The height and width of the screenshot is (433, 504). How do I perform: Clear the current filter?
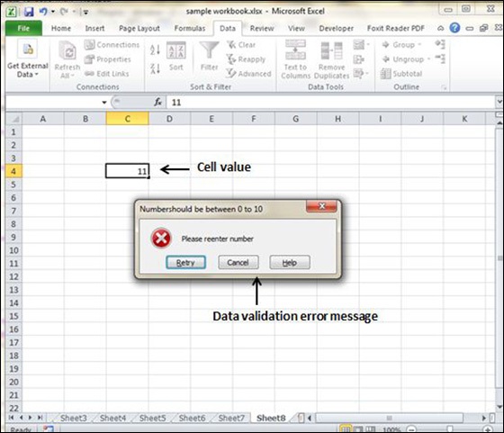pyautogui.click(x=241, y=45)
